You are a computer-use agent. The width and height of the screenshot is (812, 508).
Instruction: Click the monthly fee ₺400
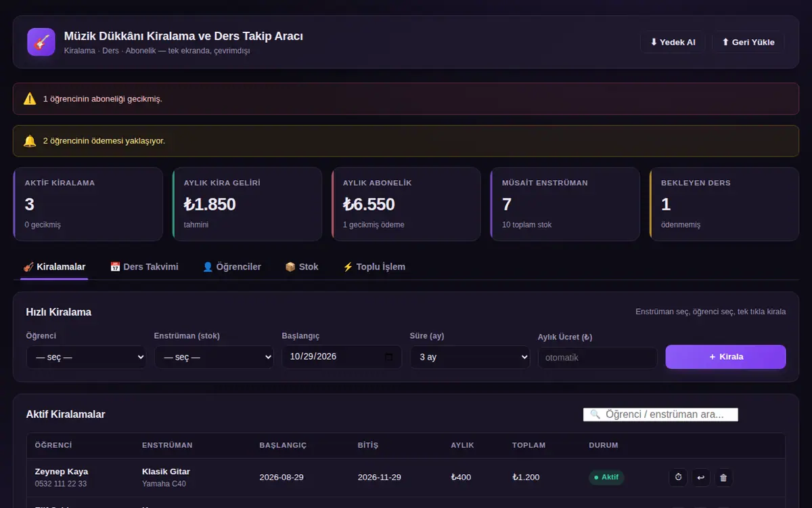tap(461, 478)
